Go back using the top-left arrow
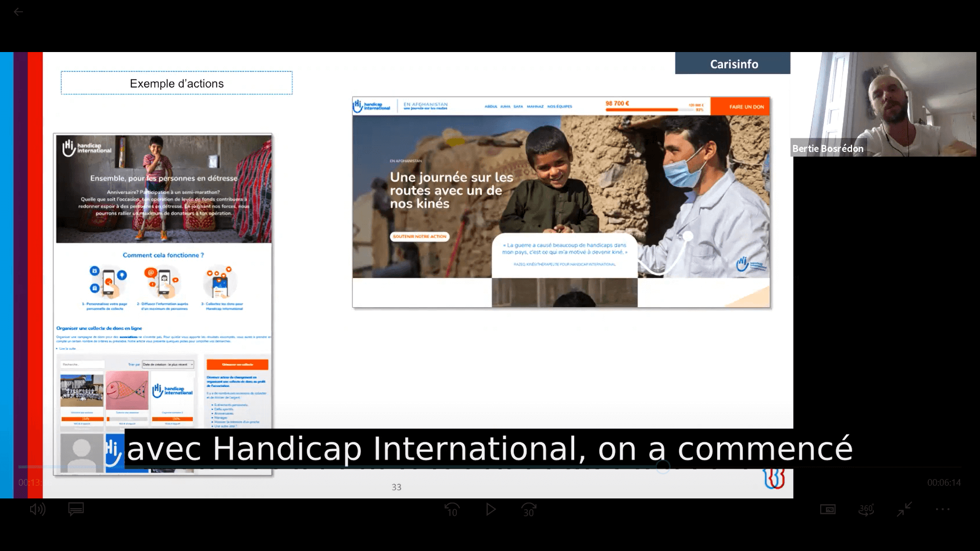 18,12
